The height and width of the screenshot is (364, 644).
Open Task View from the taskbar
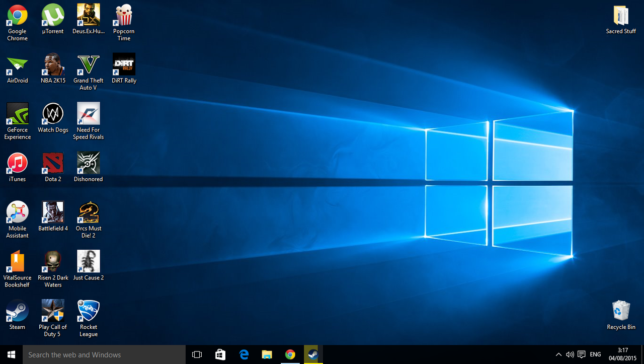[197, 354]
